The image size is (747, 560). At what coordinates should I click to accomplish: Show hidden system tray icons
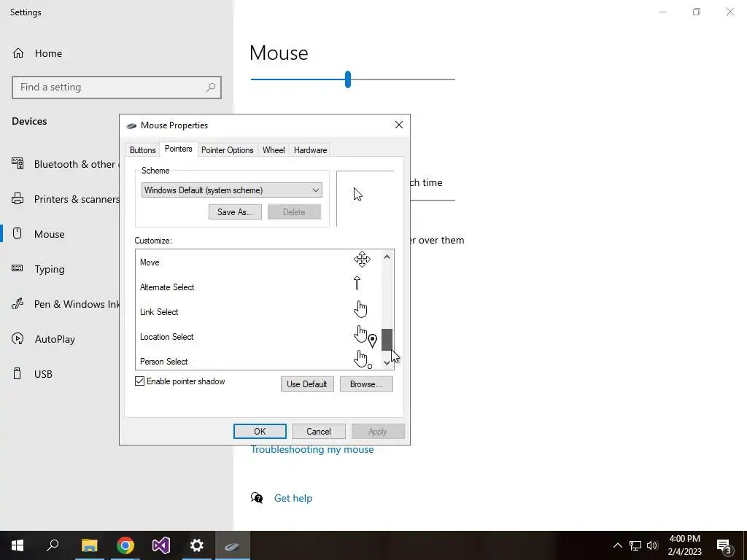[x=617, y=545]
